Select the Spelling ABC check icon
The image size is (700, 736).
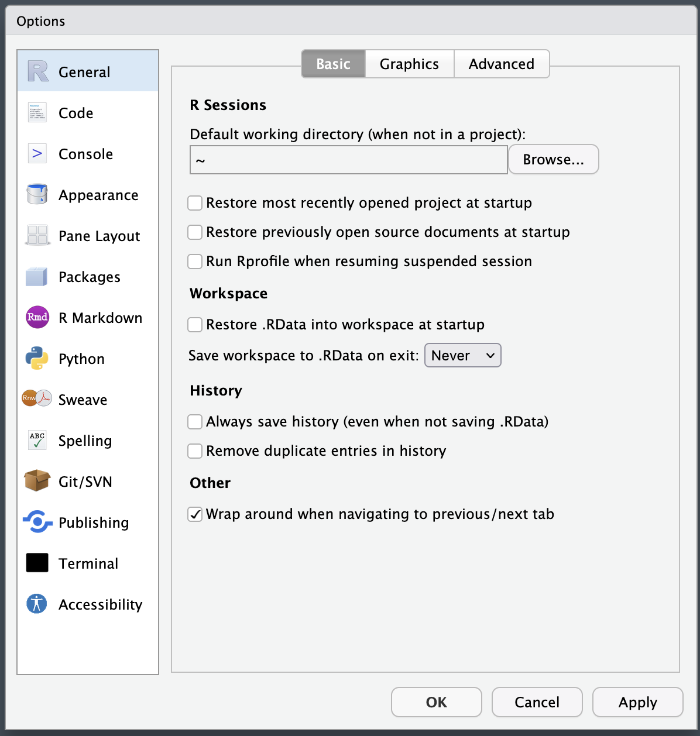point(37,440)
